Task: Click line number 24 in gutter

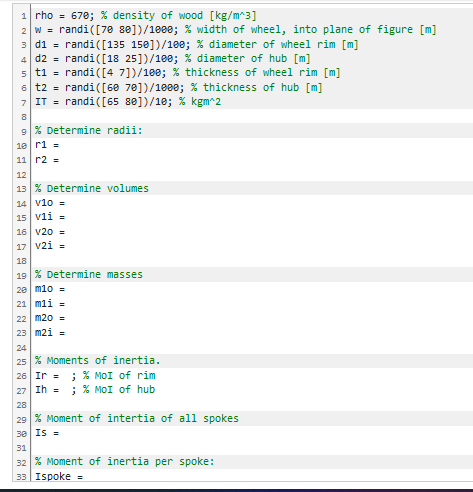Action: tap(22, 348)
